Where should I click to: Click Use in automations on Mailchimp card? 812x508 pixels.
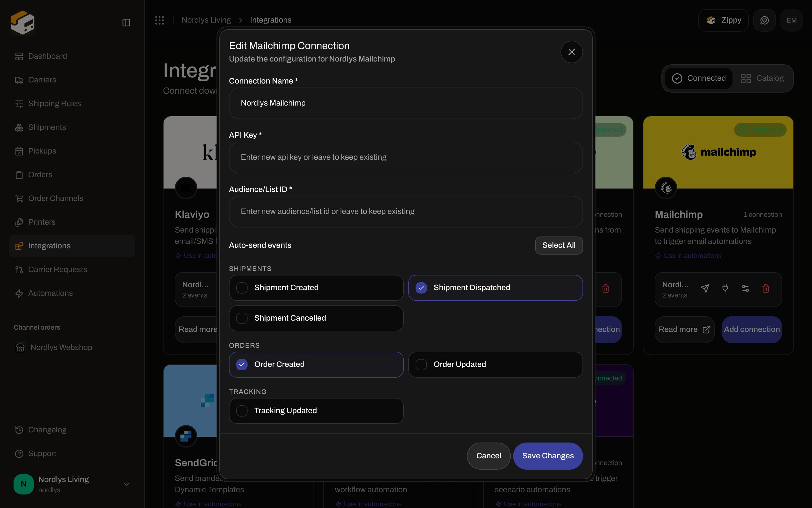688,256
